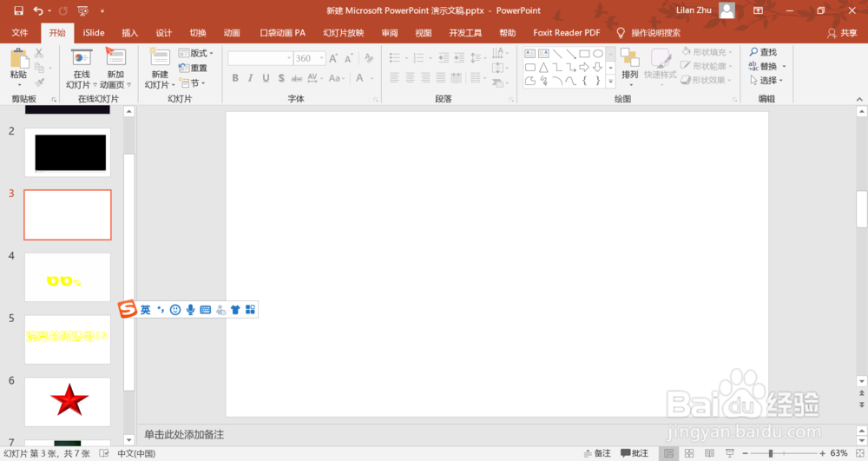The height and width of the screenshot is (461, 868).
Task: Switch to reading view
Action: (709, 453)
